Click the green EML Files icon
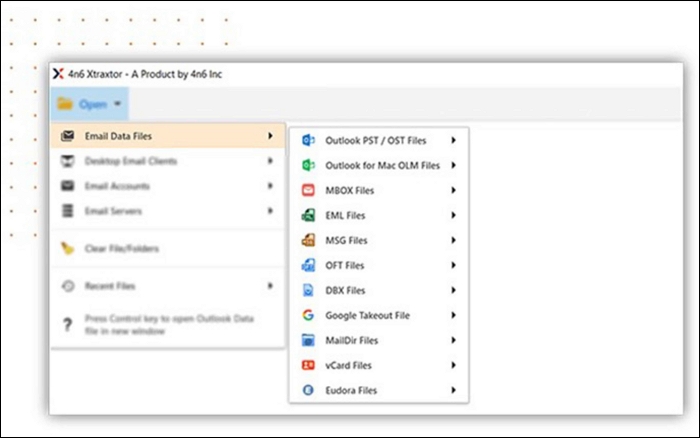700x438 pixels. click(308, 215)
